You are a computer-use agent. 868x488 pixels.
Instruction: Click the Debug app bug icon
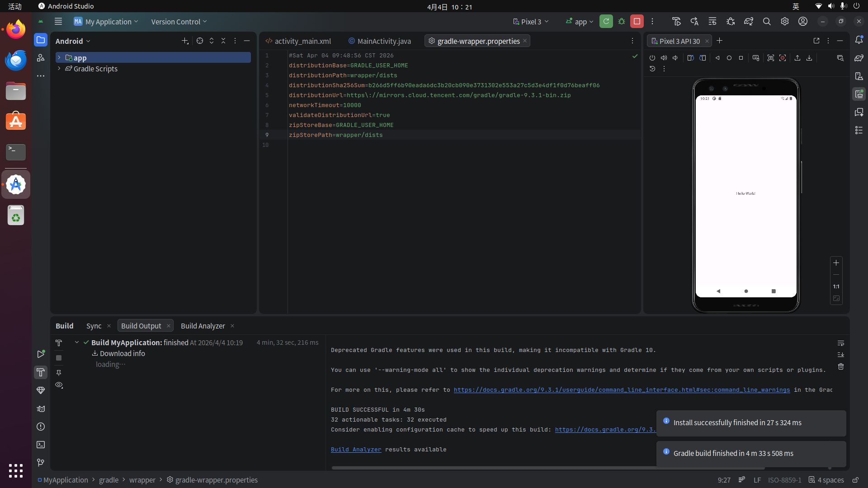point(622,21)
